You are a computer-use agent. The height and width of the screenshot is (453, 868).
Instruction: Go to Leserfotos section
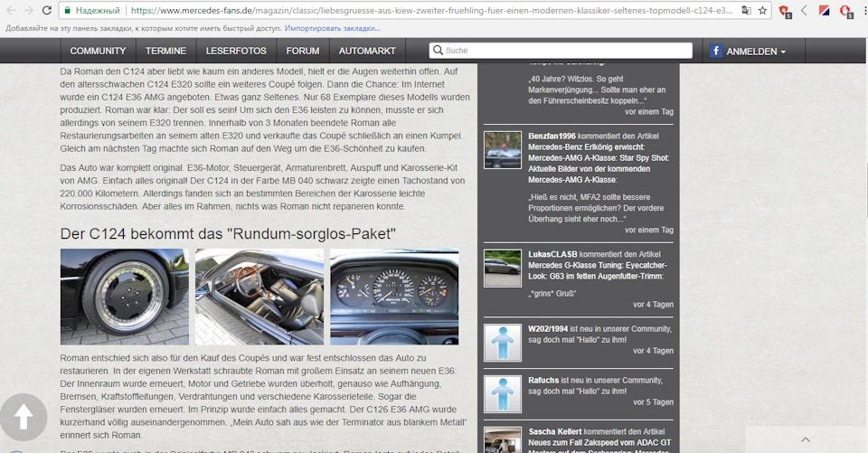tap(236, 51)
